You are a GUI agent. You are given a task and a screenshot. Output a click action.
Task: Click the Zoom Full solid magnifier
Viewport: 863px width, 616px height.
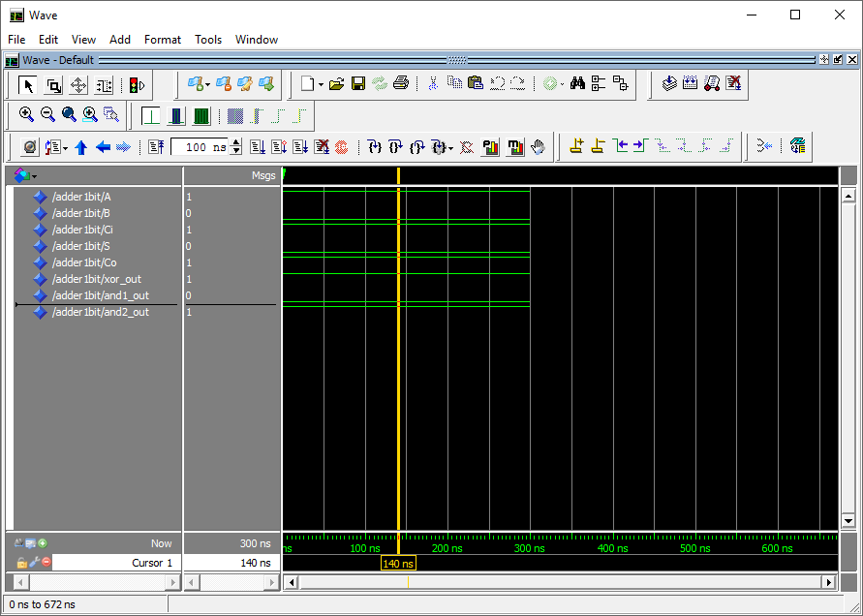pos(69,114)
